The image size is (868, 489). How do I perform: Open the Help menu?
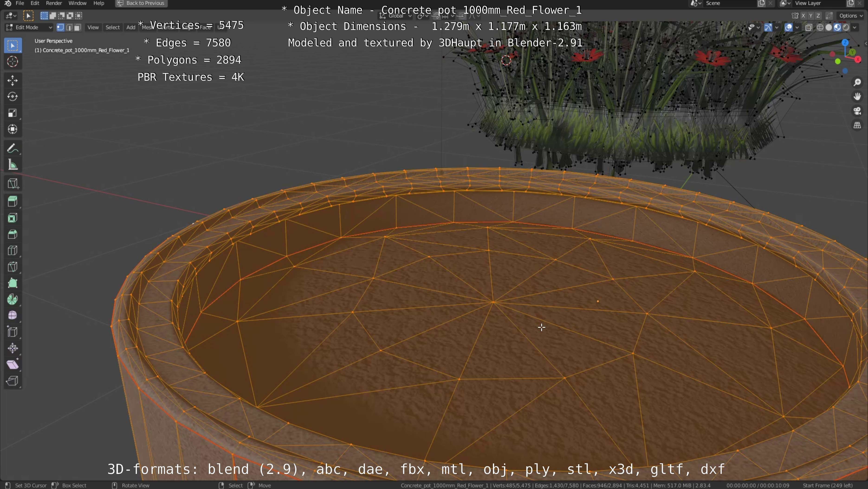tap(99, 3)
